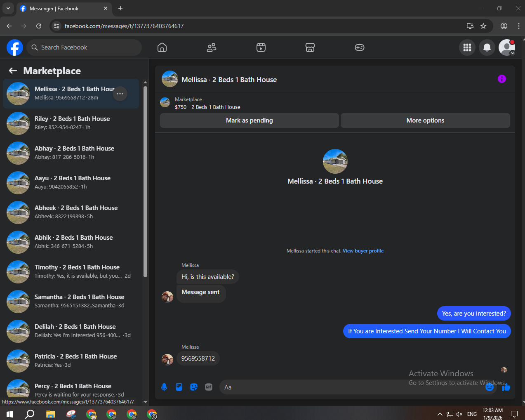
Task: Open the three-dot options on Mellissa chat
Action: (x=120, y=94)
